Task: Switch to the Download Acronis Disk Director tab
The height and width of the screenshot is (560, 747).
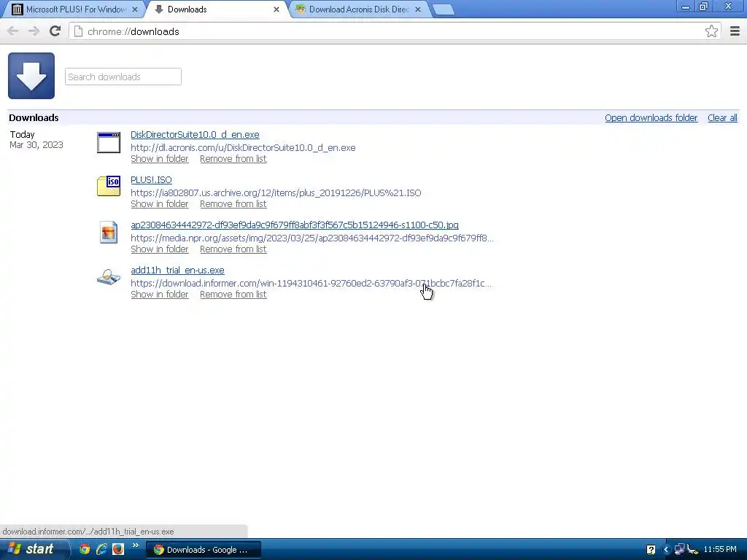Action: (x=358, y=9)
